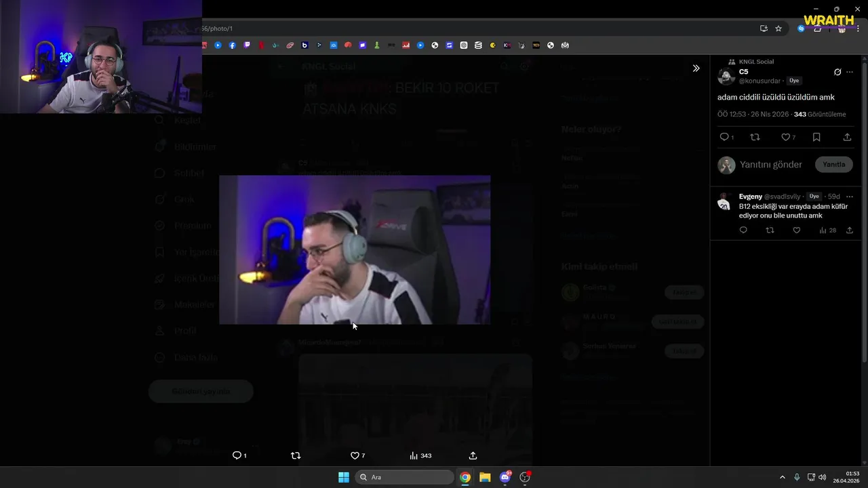This screenshot has width=868, height=488.
Task: Click reply icon on C5's tweet in panel
Action: pyautogui.click(x=724, y=137)
